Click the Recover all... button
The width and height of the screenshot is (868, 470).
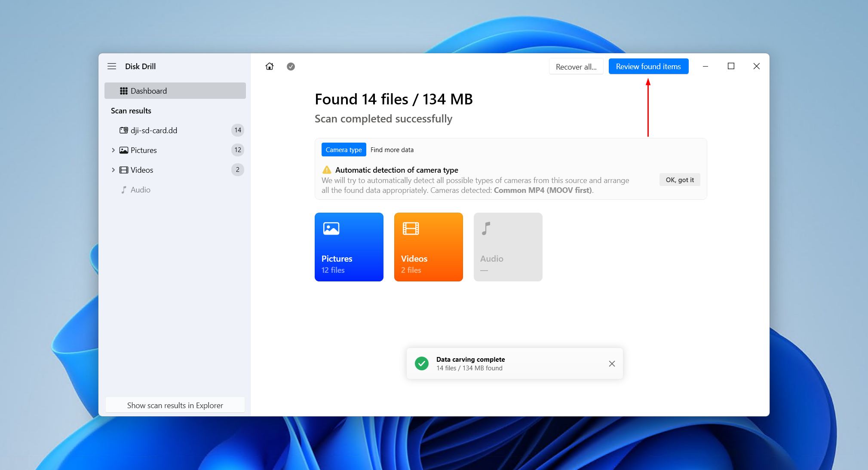tap(576, 67)
